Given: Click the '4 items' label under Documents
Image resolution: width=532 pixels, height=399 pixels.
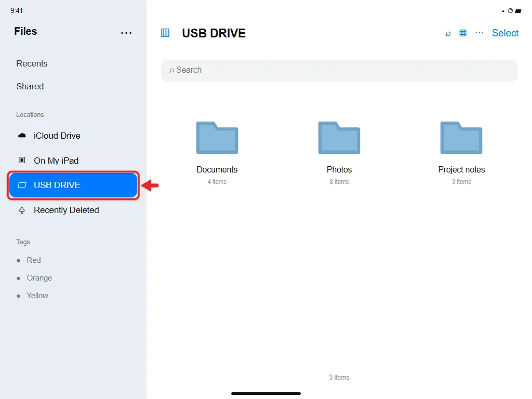Looking at the screenshot, I should point(217,182).
